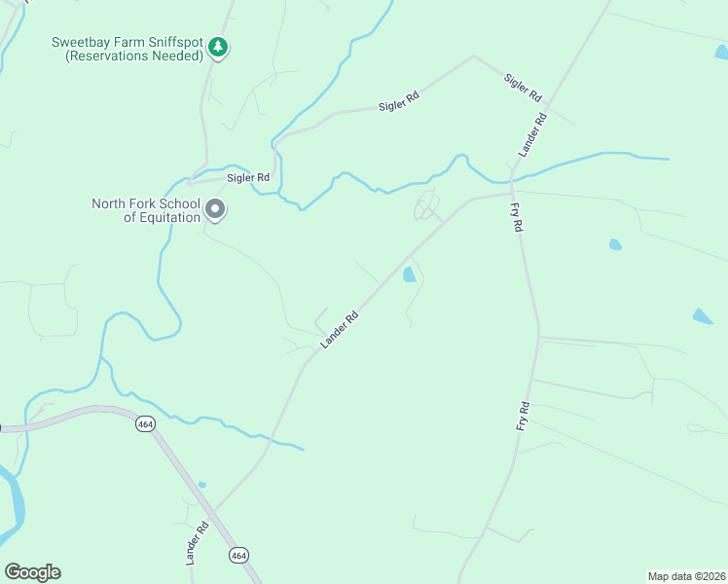Click the middle Sigler Rd label
Viewport: 728px width, 584px height.
(399, 101)
